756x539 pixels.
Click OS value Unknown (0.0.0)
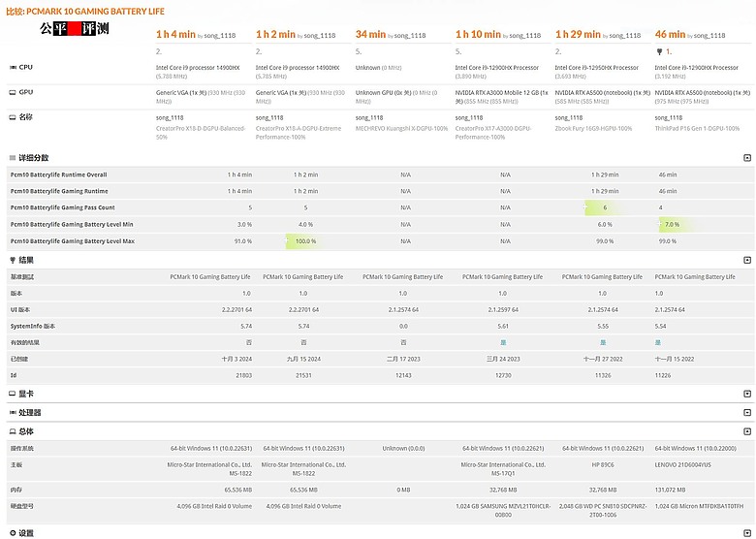click(403, 449)
